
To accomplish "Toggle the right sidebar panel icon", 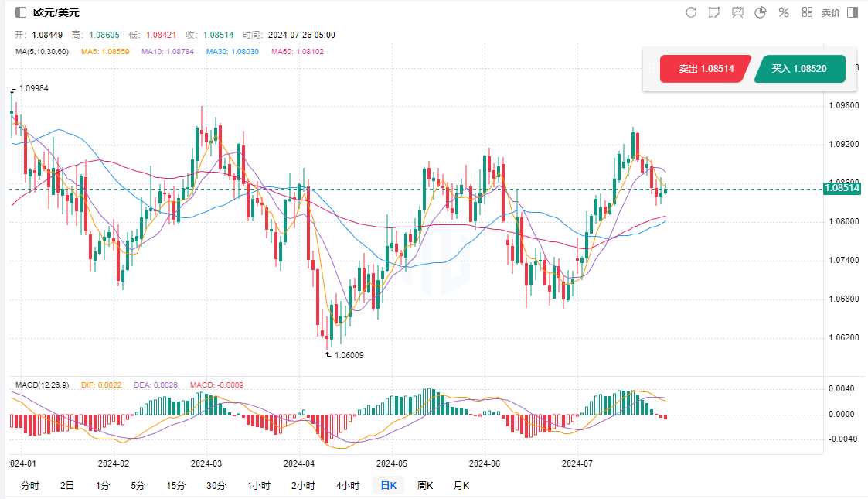I will pyautogui.click(x=853, y=12).
